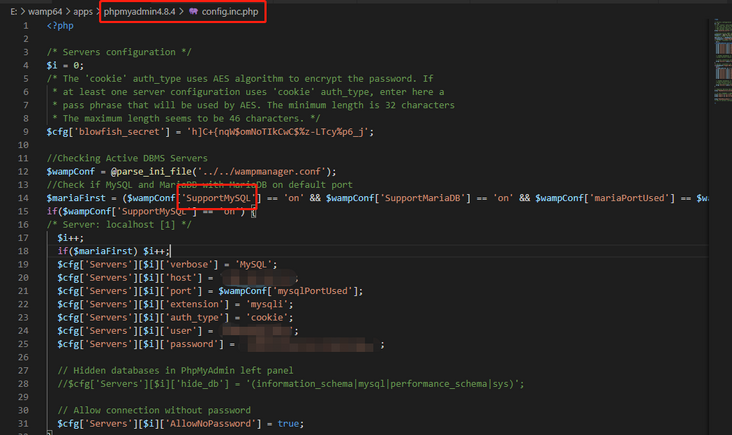Click '//Checking Active DBMS Servers' comment
The width and height of the screenshot is (732, 435).
click(127, 158)
